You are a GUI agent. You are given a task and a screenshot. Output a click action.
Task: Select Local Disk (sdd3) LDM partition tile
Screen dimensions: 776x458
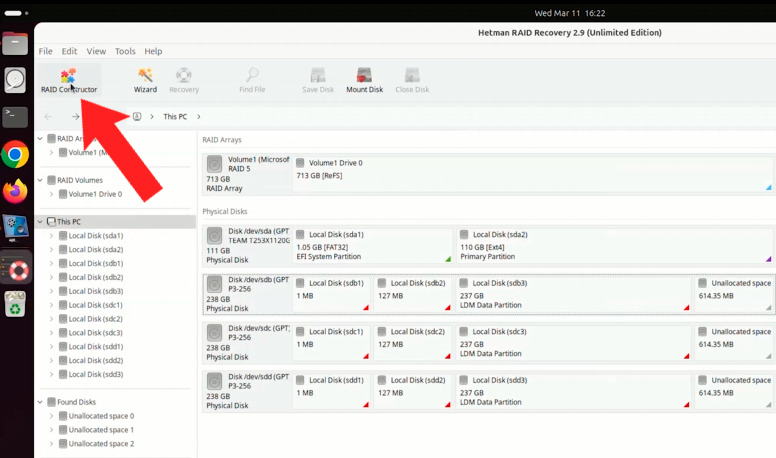coord(574,391)
